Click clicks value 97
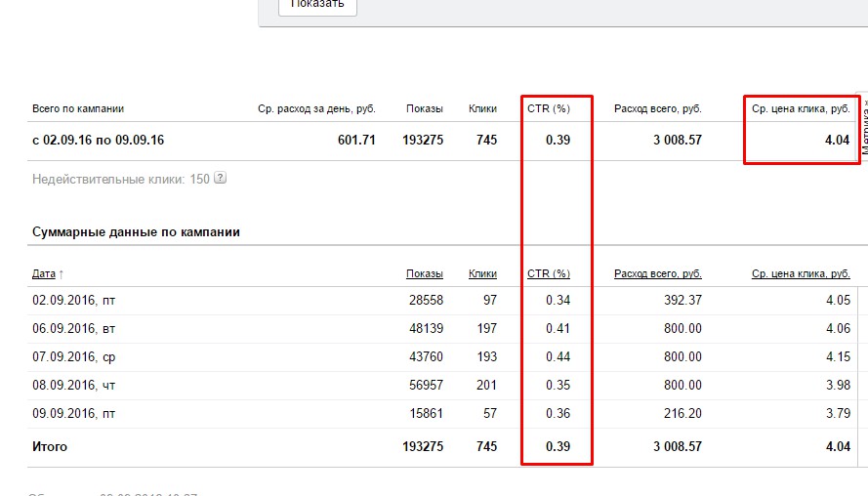Viewport: 868px width, 496px height. click(x=490, y=301)
